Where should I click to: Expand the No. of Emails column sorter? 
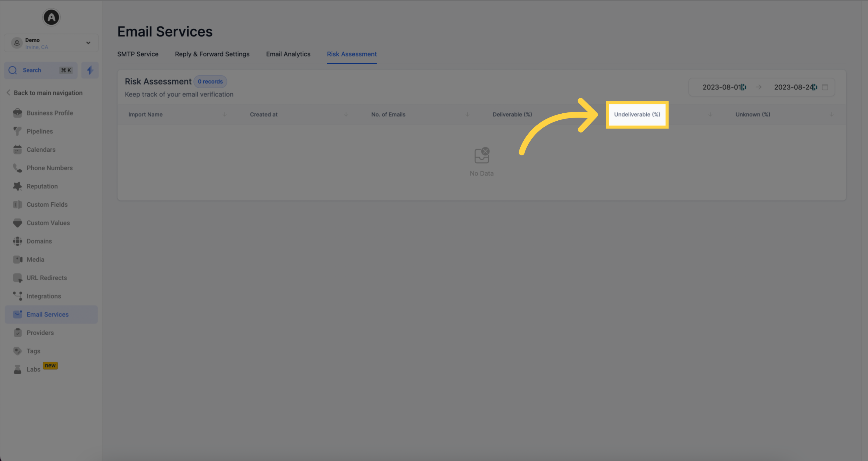[467, 114]
